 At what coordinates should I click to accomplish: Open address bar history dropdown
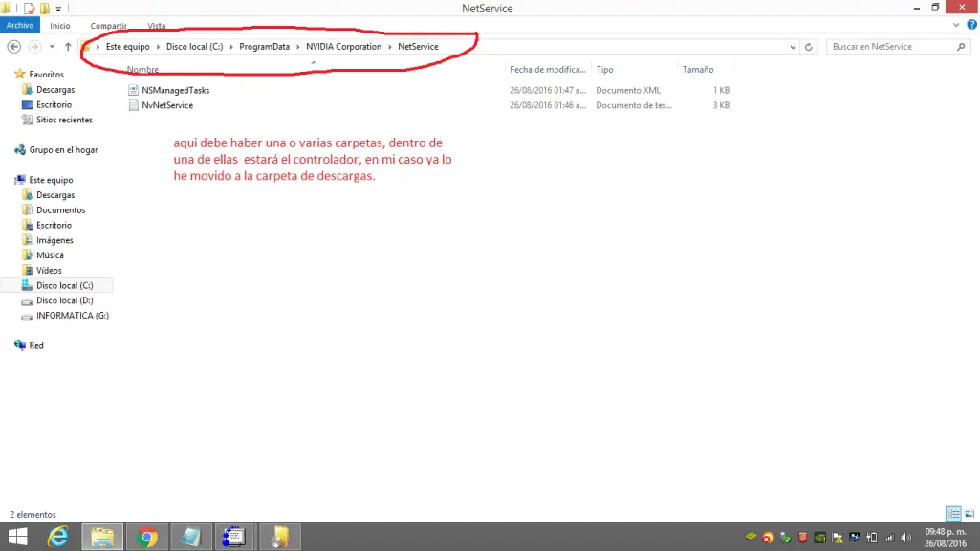[x=793, y=47]
